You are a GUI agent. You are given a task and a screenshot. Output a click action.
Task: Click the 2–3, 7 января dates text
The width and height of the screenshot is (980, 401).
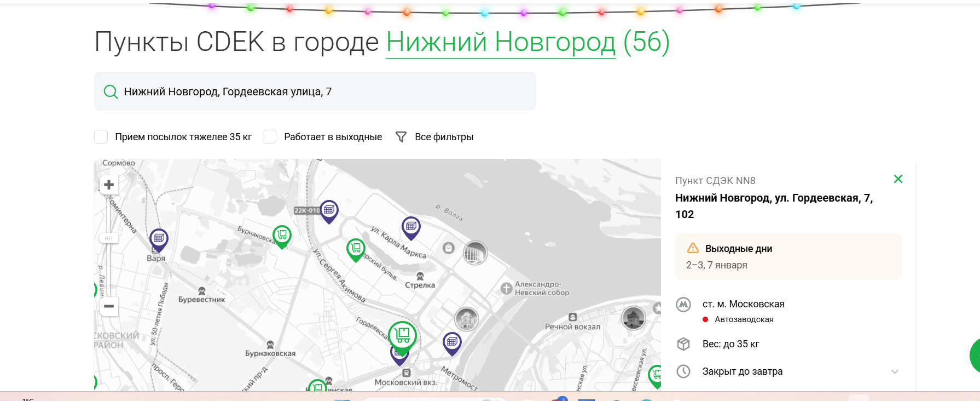click(x=717, y=265)
